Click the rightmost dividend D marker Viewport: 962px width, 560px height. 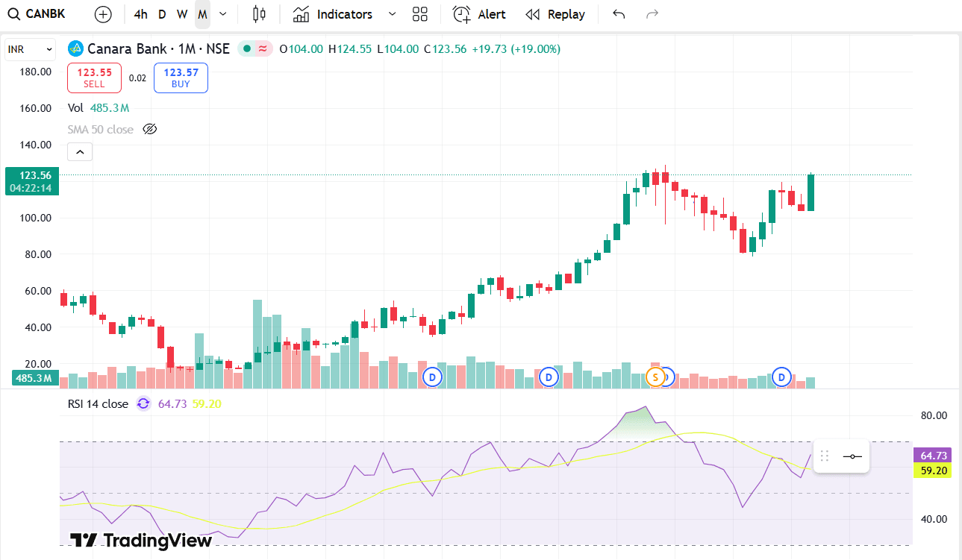(781, 377)
